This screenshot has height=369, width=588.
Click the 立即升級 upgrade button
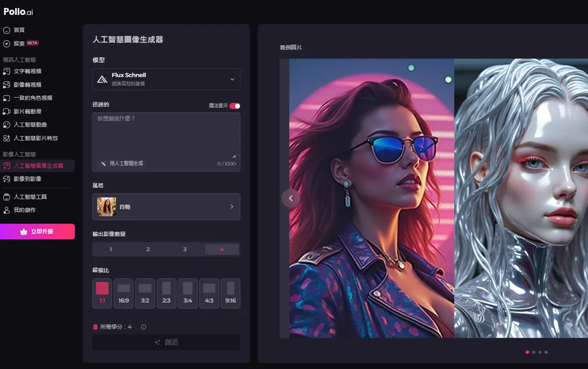(37, 232)
